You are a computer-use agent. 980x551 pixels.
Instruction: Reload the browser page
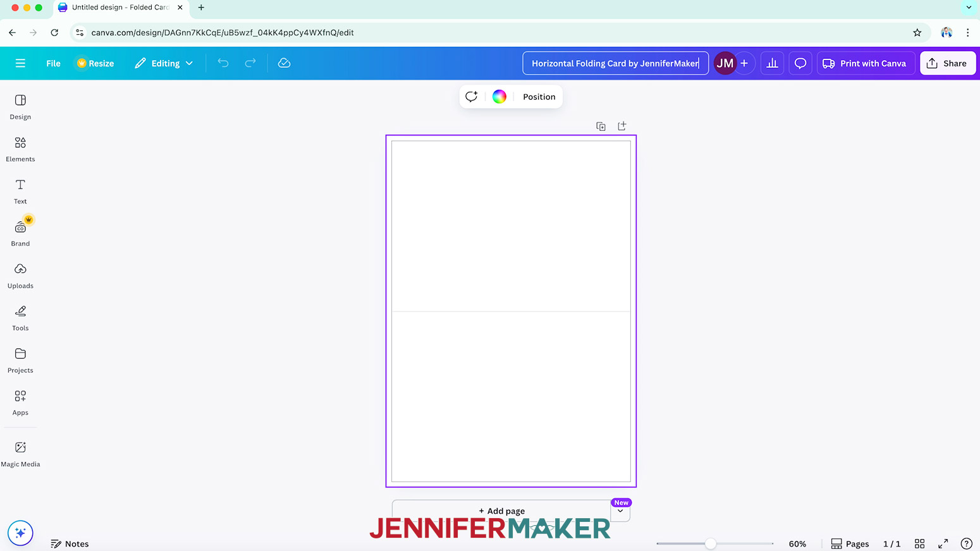[x=54, y=32]
